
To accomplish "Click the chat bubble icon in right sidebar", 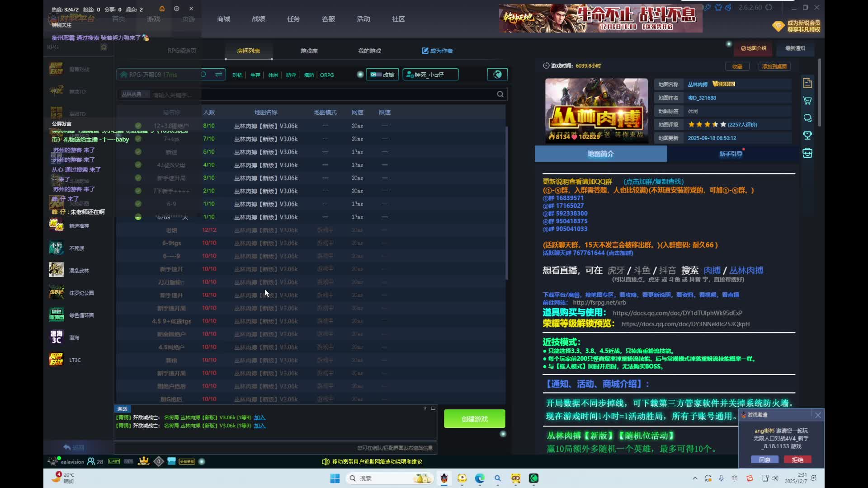I will click(x=807, y=118).
